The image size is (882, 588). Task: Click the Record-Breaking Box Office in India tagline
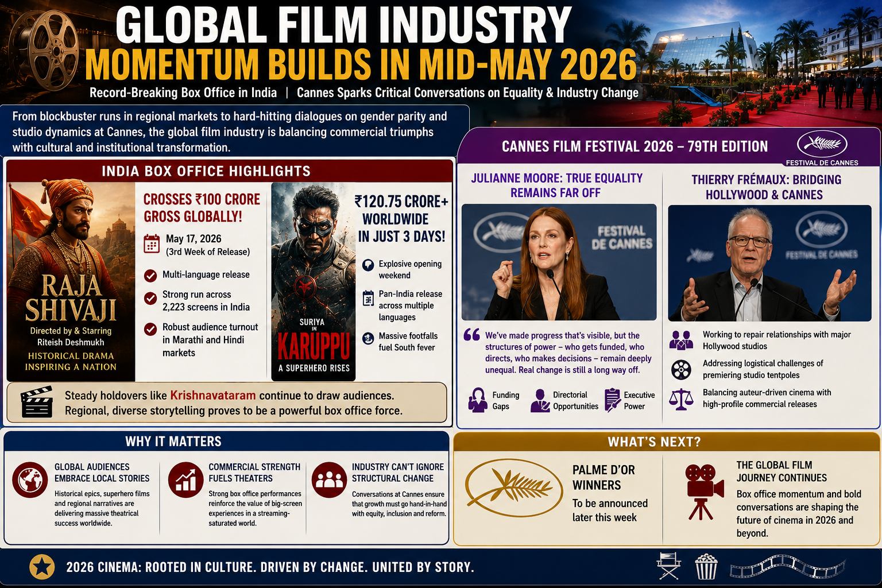pyautogui.click(x=183, y=93)
